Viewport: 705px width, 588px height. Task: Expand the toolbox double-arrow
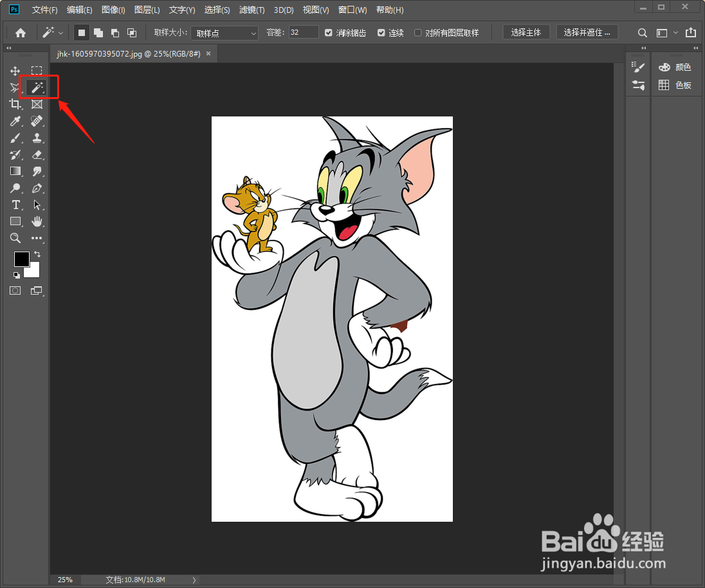click(x=8, y=48)
